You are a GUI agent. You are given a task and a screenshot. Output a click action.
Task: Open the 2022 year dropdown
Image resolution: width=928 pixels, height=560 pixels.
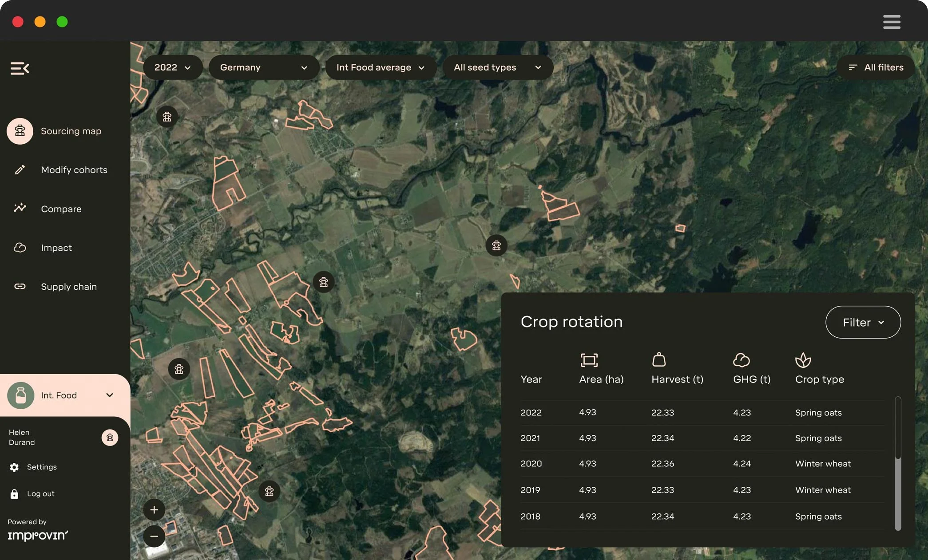173,67
